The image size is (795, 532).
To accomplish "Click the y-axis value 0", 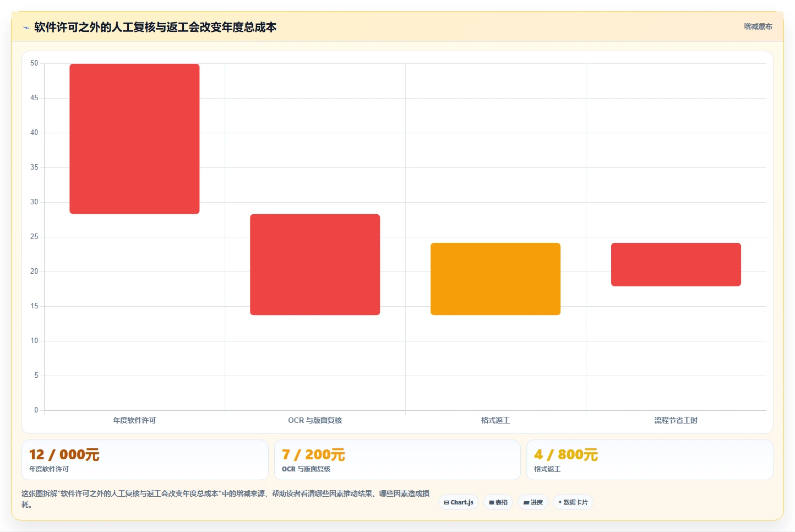I will click(x=36, y=410).
